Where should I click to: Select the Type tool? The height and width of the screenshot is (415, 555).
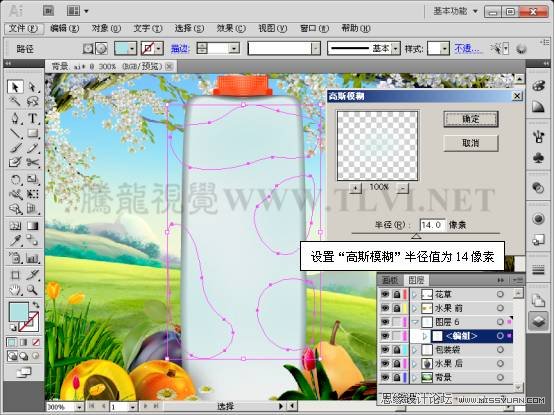(32, 118)
